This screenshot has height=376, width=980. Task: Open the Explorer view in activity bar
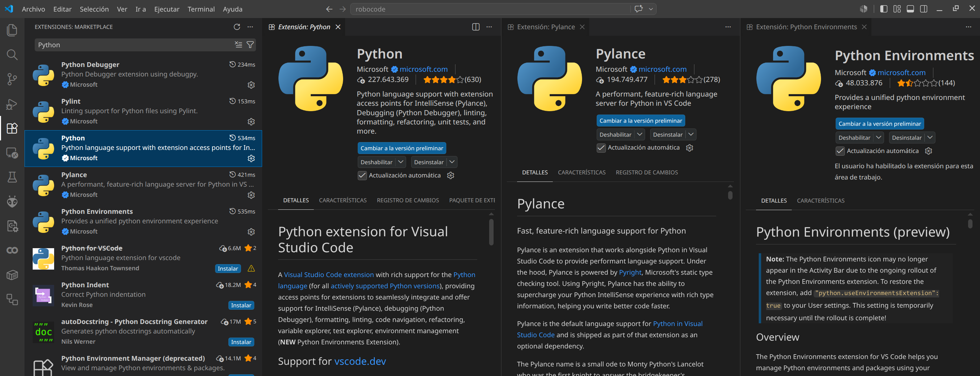[x=12, y=30]
